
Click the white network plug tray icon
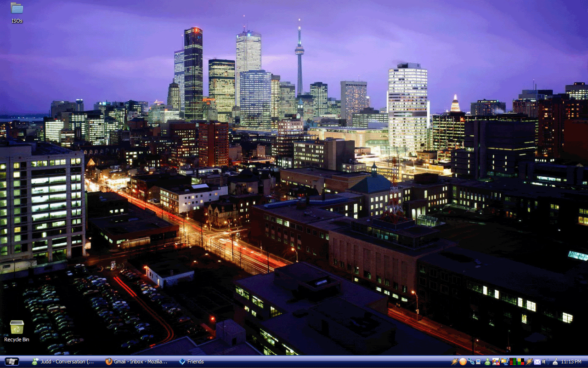(x=555, y=362)
